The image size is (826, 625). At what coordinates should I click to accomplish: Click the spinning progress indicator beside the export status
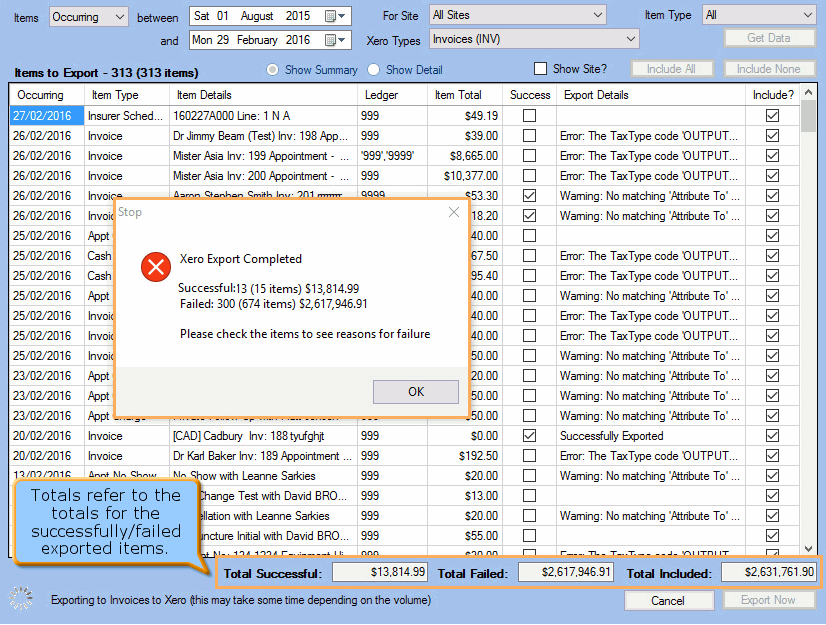[21, 598]
